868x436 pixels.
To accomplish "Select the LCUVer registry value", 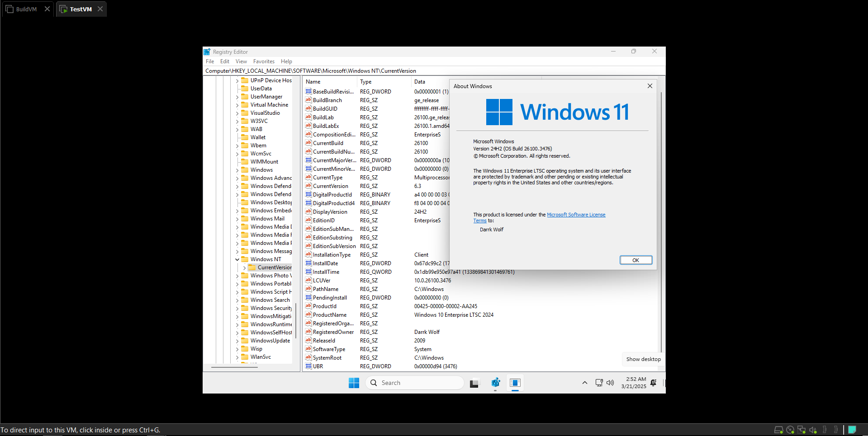I will (322, 281).
